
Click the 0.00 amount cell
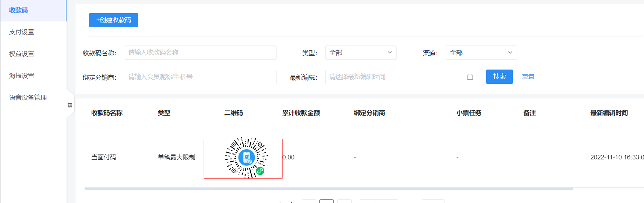point(289,158)
